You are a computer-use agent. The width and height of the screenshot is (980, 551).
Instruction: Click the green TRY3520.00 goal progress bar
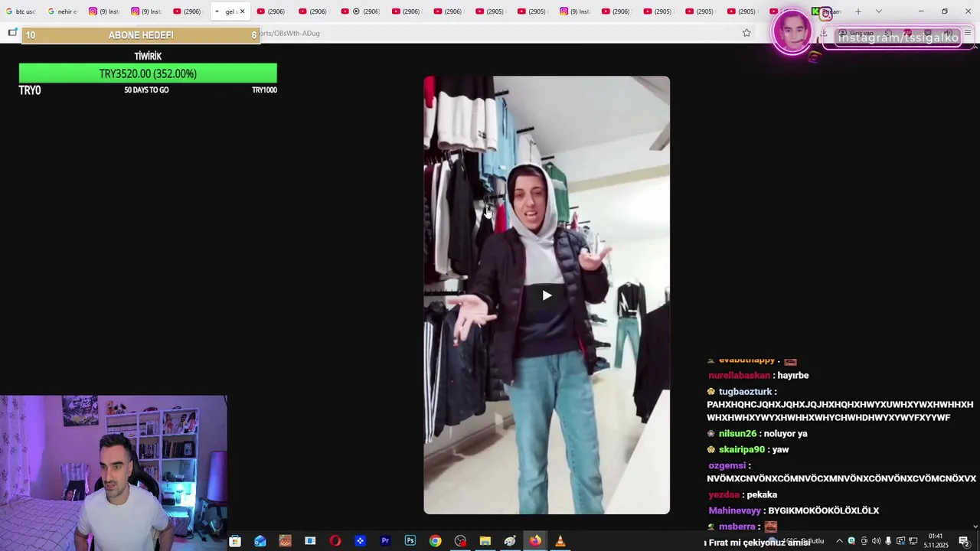148,73
